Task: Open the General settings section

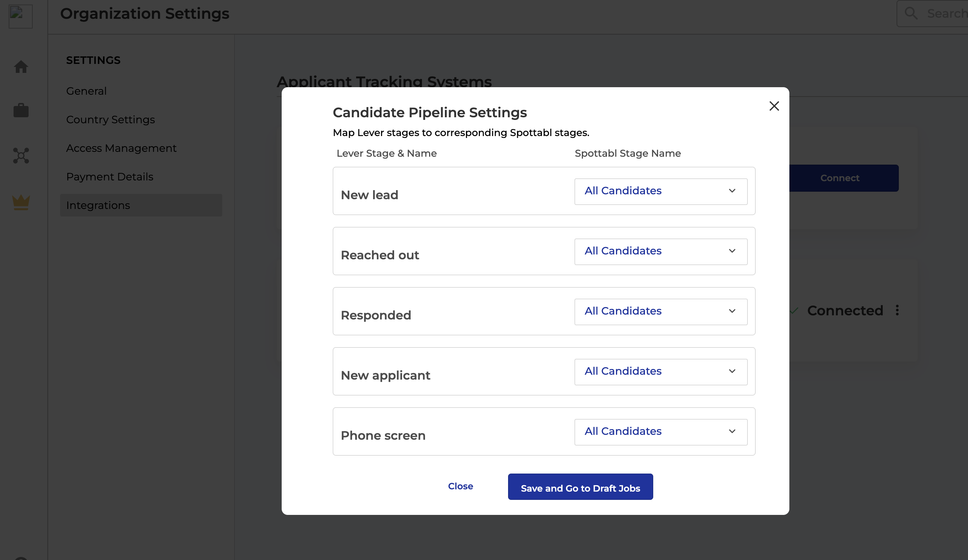Action: 86,91
